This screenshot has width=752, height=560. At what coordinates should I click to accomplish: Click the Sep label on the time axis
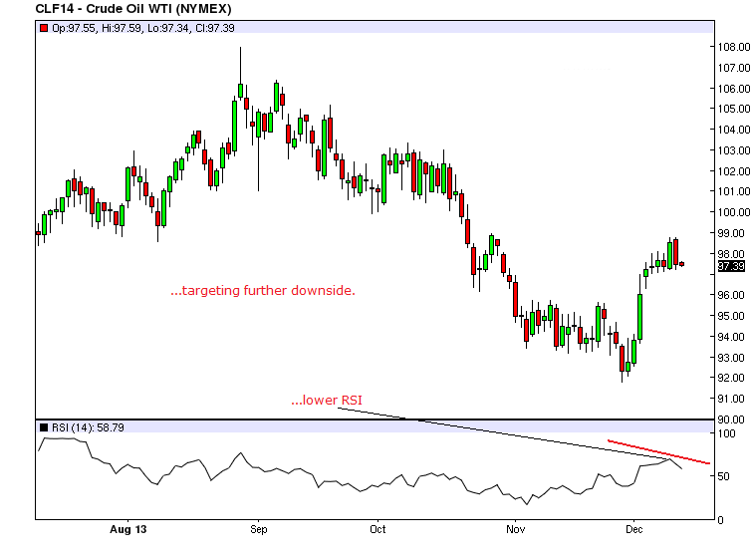tap(258, 530)
